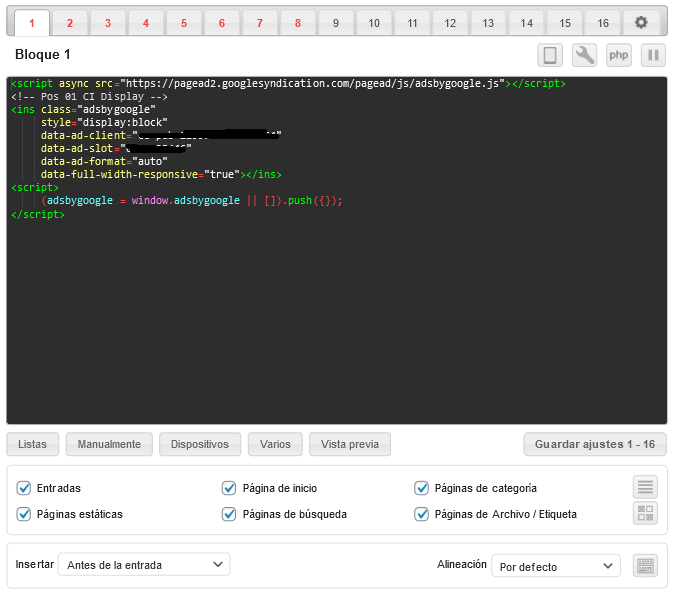Click the grid exceptions icon beside Páginas de Archivo
Screen dimensions: 673x593
[645, 513]
